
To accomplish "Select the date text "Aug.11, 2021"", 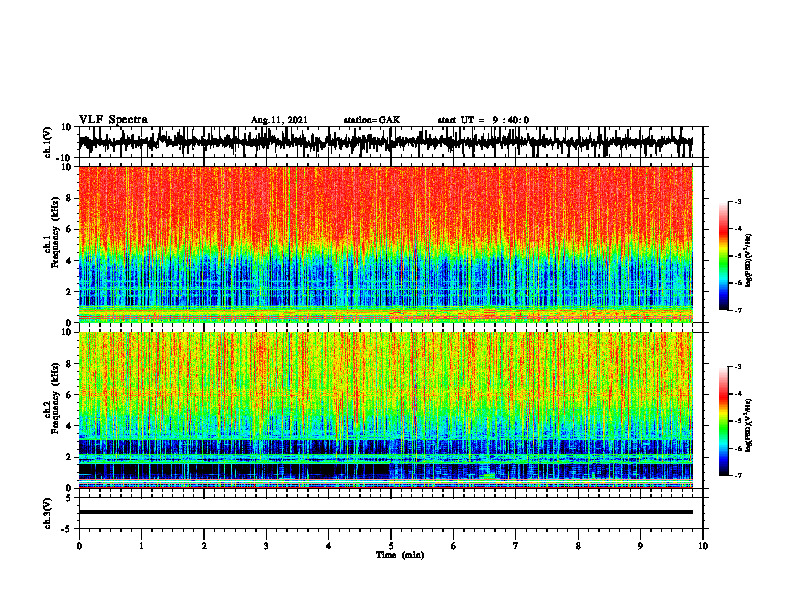I will pos(279,120).
